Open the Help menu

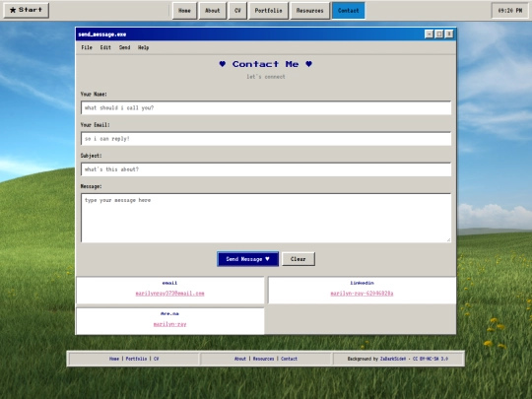click(143, 47)
